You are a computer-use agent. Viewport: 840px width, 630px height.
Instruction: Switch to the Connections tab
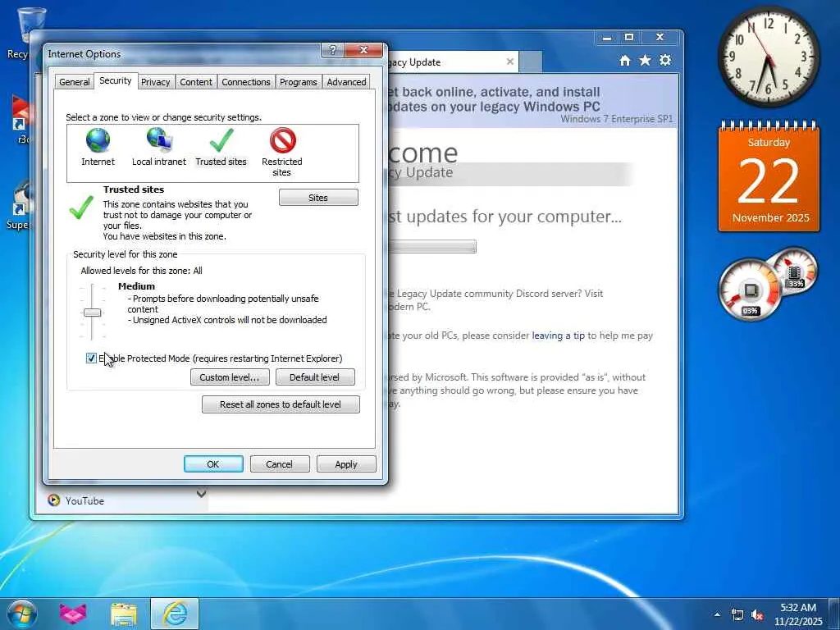point(246,82)
